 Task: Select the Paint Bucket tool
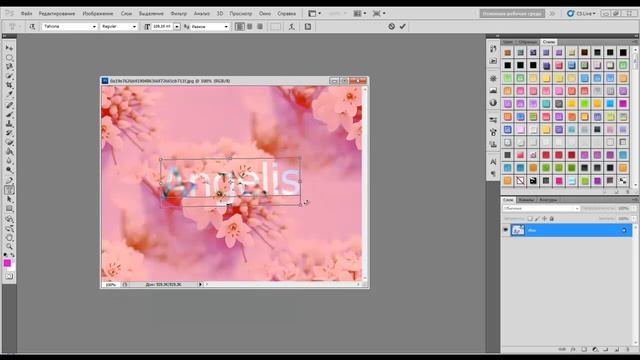point(9,152)
